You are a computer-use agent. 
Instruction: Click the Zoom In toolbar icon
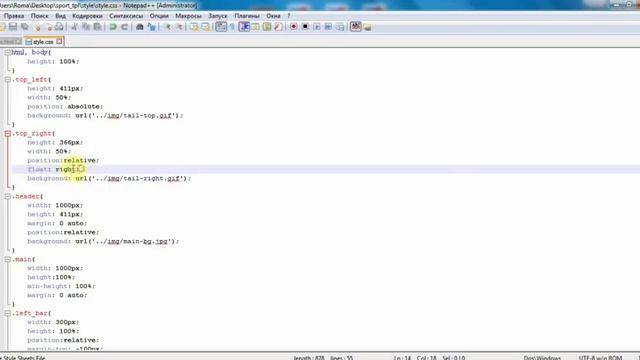167,27
